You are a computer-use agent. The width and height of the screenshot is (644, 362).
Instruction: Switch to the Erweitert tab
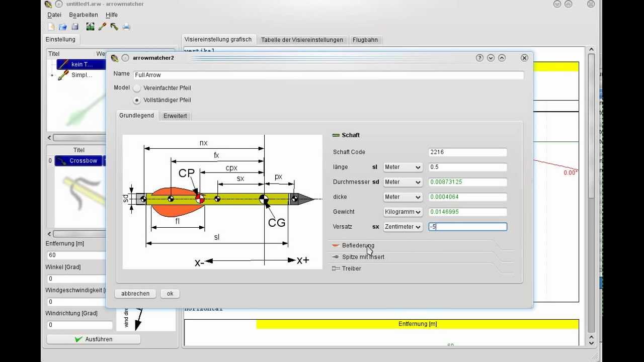175,116
